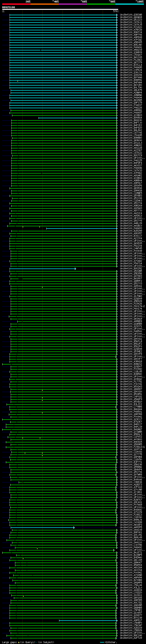
Task: Open hit UniRef100_Q5JZZ3
Action: click(x=131, y=20)
